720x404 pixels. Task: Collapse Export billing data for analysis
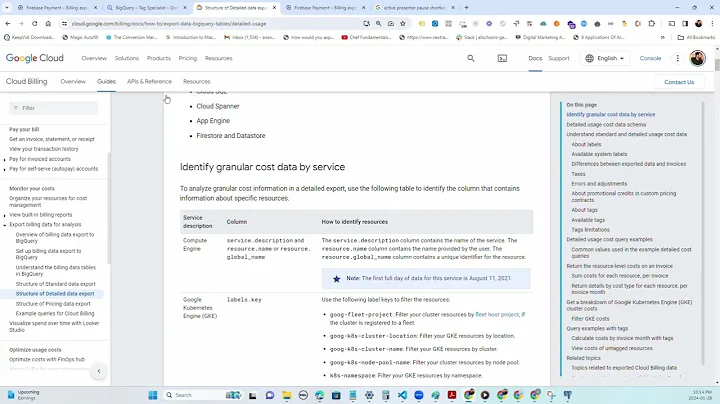[x=5, y=225]
